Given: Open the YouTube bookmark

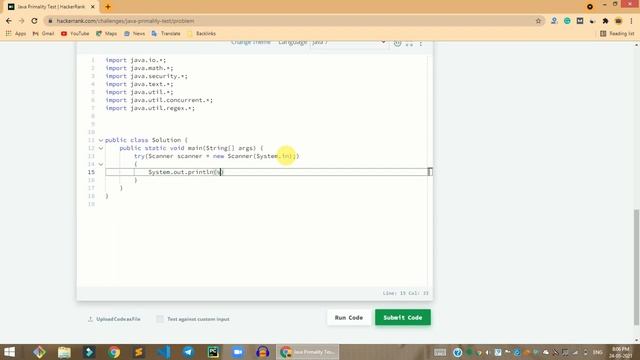Looking at the screenshot, I should tap(75, 33).
